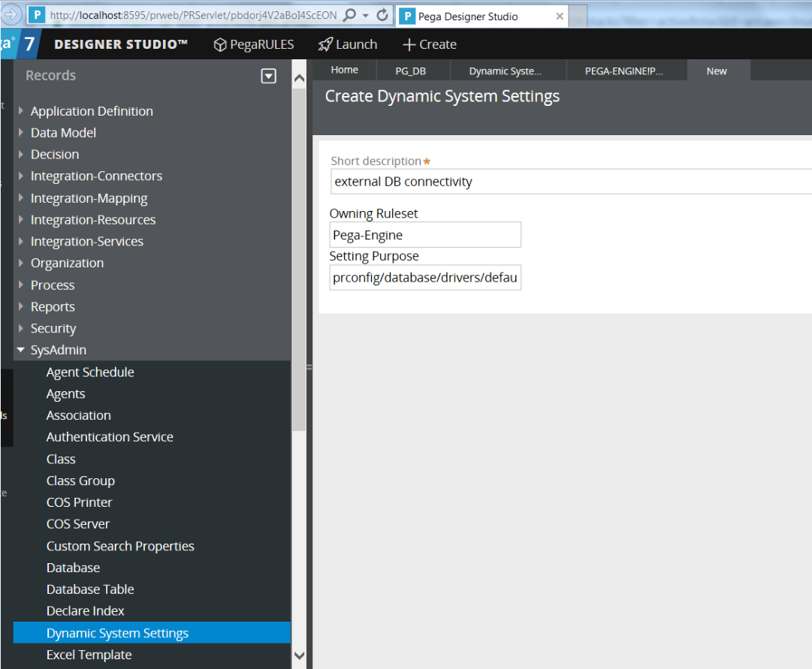This screenshot has height=669, width=812.
Task: Select Database Table record type
Action: pos(90,589)
